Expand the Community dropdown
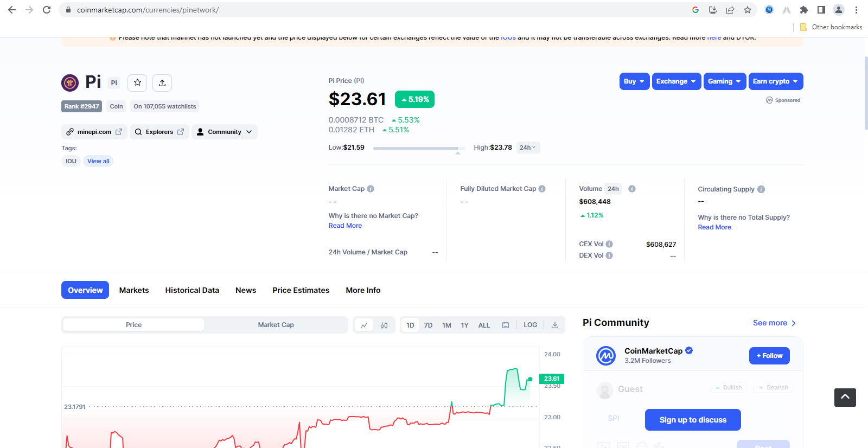868x448 pixels. (225, 132)
